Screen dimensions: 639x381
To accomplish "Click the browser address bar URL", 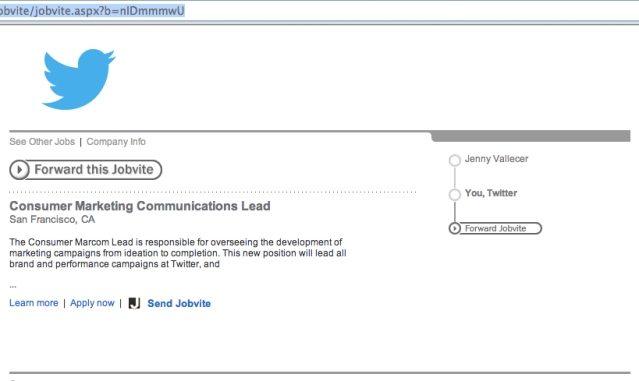I will 92,11.
